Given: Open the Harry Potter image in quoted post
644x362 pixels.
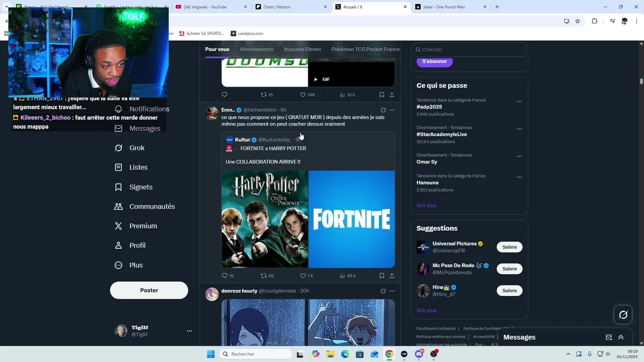Looking at the screenshot, I should click(265, 219).
